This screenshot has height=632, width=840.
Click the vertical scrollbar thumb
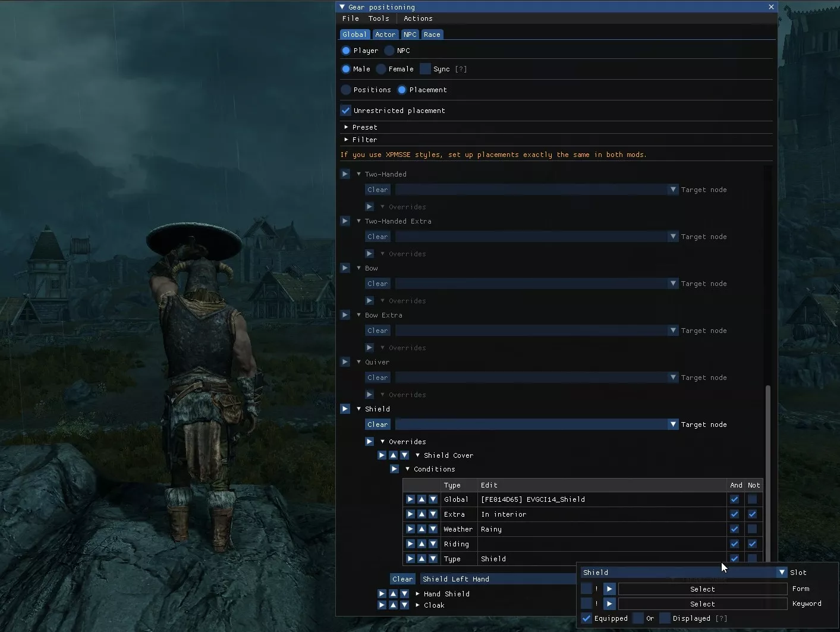768,473
